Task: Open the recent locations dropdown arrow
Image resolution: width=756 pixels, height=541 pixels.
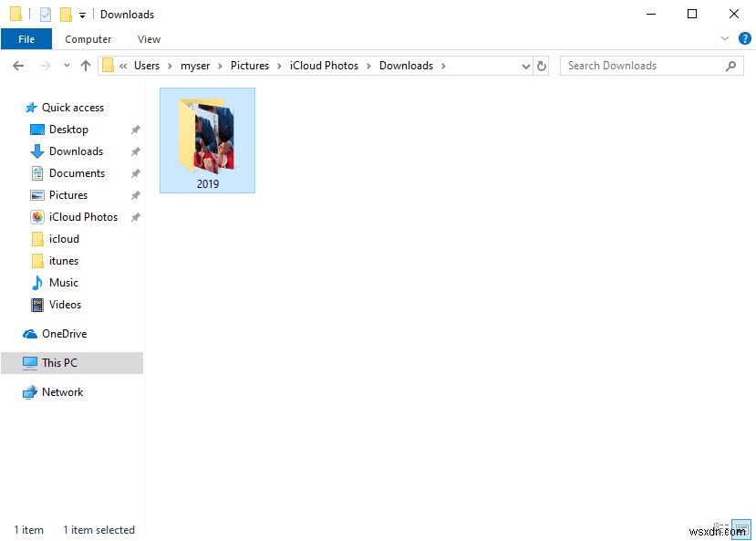Action: [67, 66]
